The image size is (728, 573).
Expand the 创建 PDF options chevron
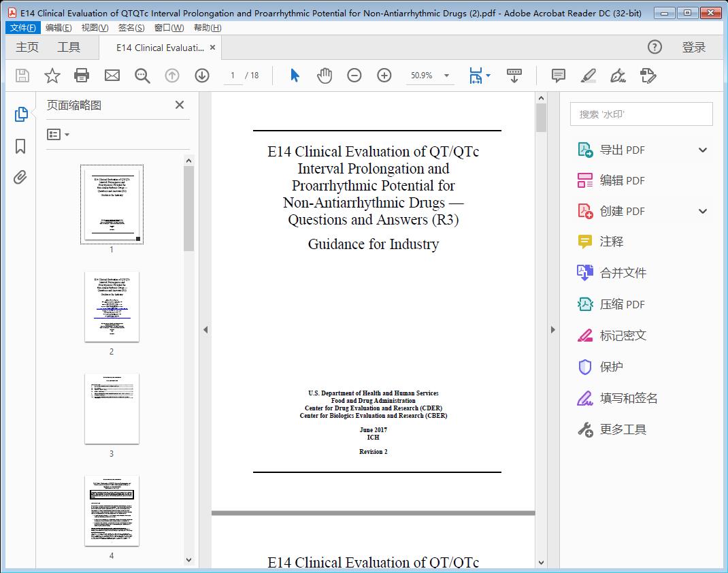701,211
